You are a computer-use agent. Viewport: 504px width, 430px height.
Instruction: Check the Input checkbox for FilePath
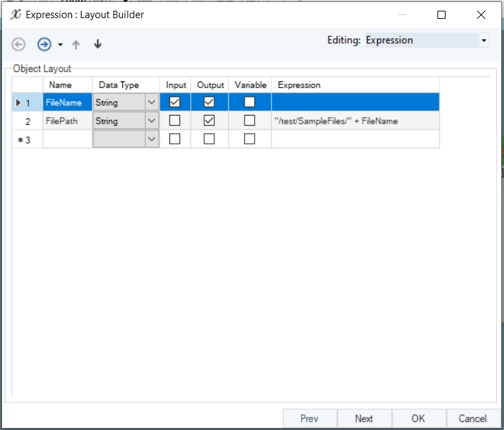coord(175,121)
